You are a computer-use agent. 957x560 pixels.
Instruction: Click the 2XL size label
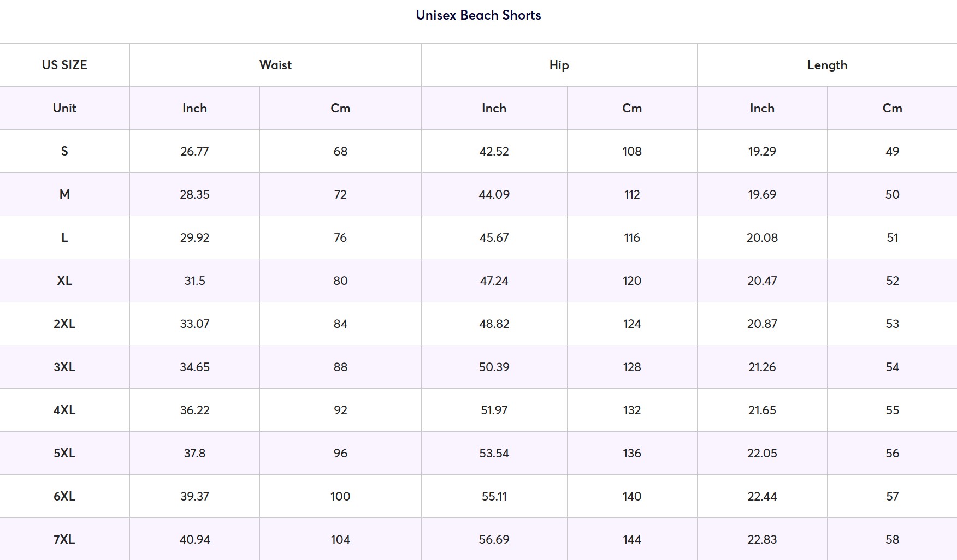tap(64, 324)
